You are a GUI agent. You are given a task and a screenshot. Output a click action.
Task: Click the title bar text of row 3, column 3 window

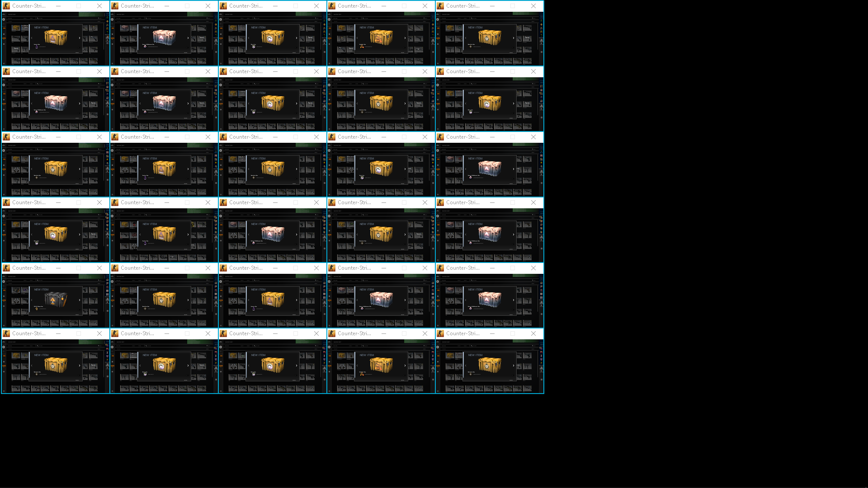pos(246,137)
